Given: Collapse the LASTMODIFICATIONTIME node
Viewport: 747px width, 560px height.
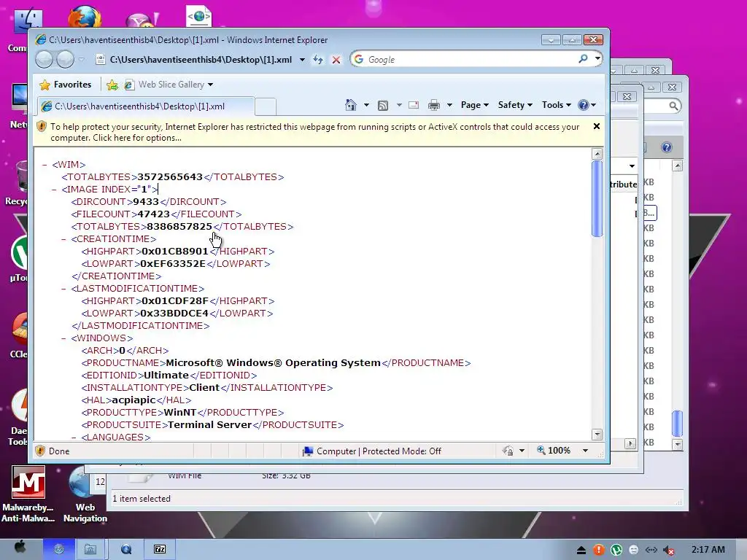Looking at the screenshot, I should tap(64, 289).
